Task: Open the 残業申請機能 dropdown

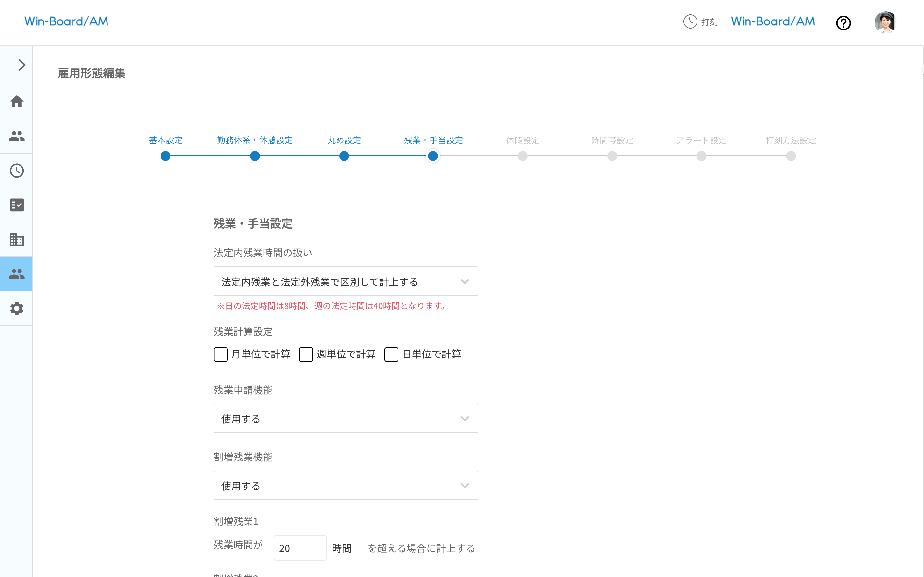Action: pos(346,418)
